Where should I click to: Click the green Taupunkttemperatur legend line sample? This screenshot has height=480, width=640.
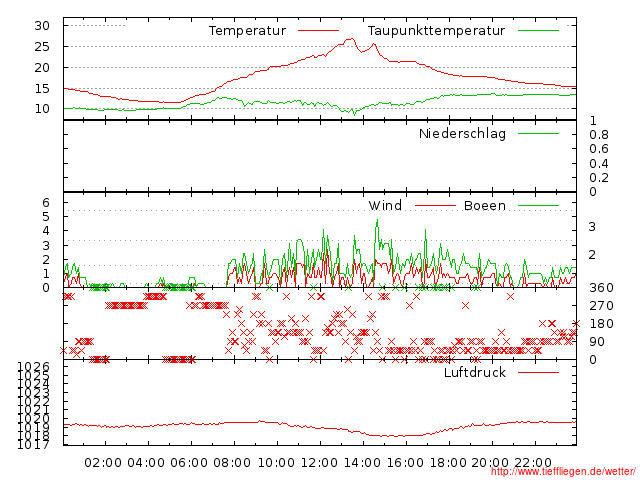point(538,30)
